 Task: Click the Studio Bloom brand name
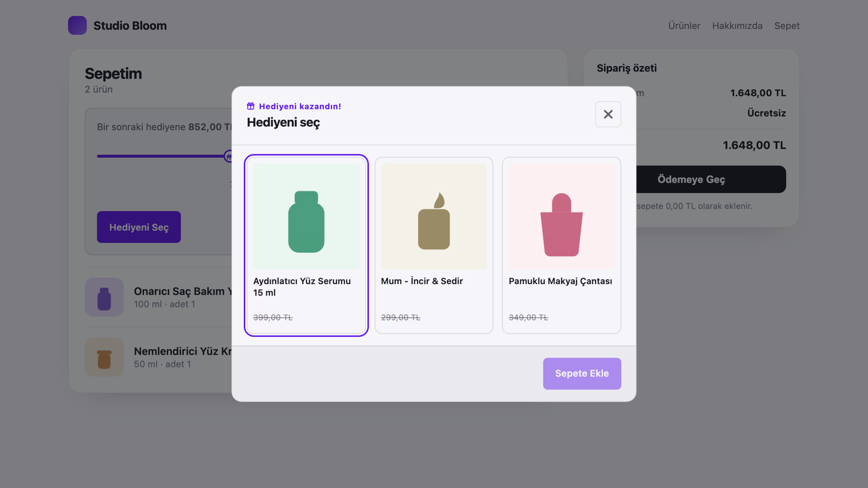[x=130, y=25]
